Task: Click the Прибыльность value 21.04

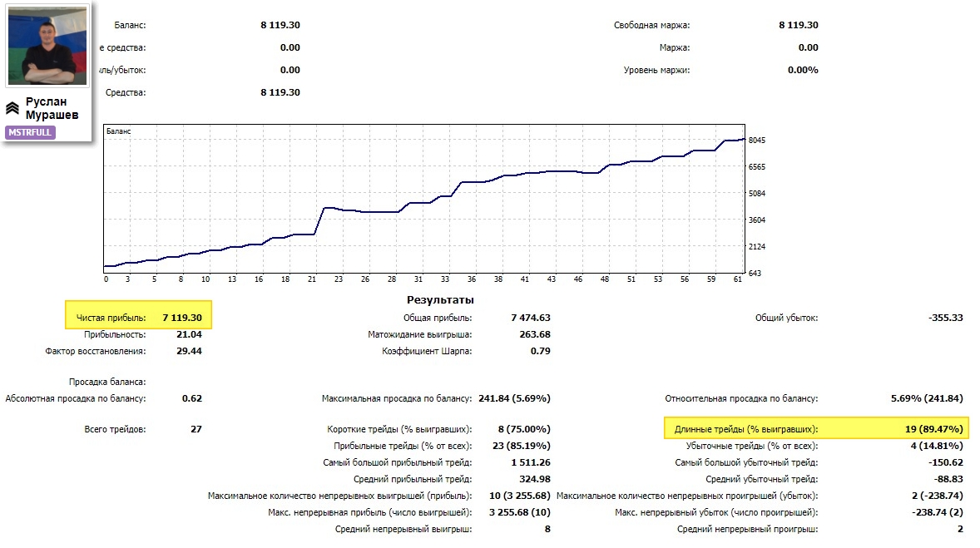Action: [x=189, y=334]
